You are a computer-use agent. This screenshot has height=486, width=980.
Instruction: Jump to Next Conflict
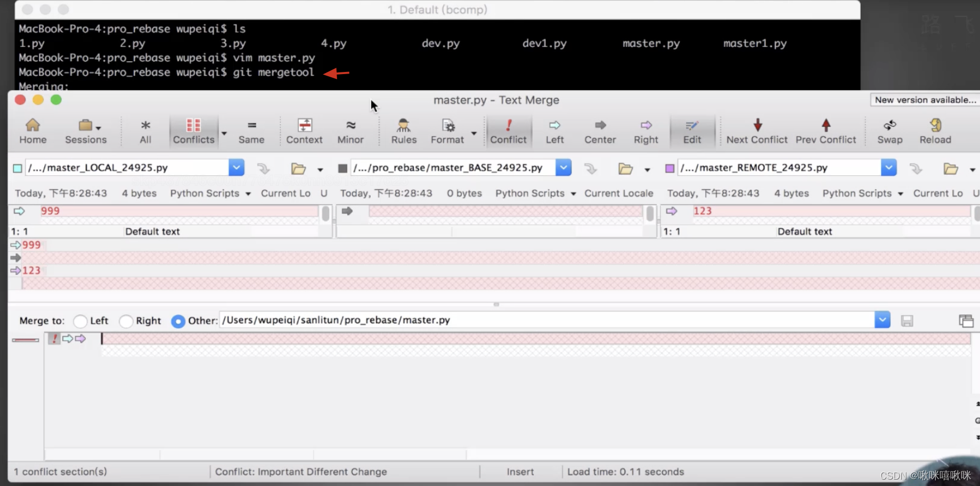(x=757, y=131)
